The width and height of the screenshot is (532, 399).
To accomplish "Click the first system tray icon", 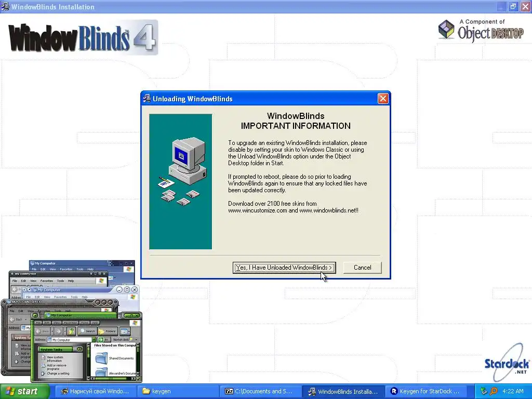I will point(484,391).
